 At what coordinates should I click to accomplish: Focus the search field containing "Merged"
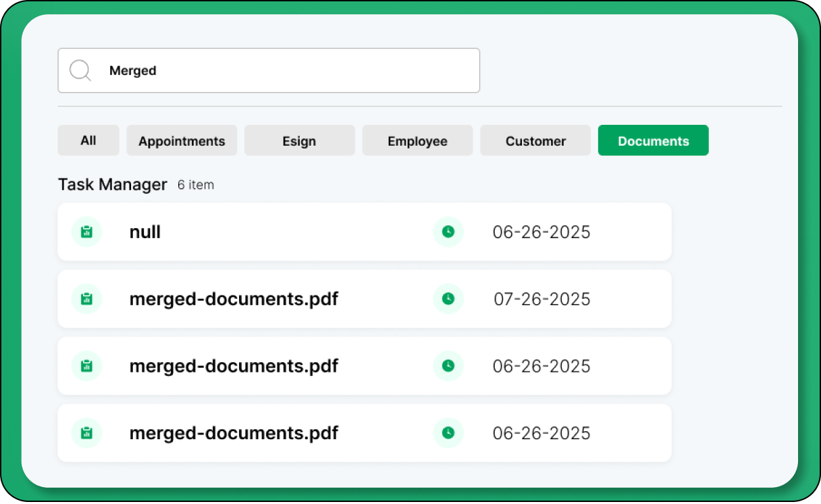point(284,70)
